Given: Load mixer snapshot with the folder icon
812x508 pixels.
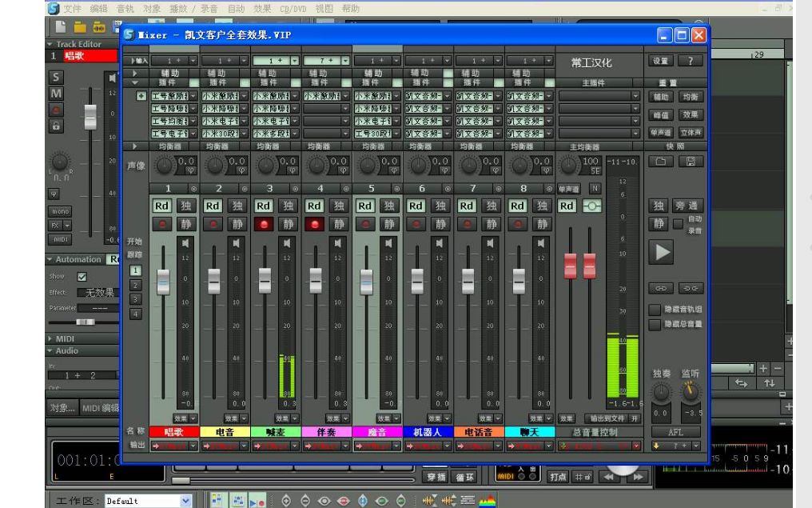Looking at the screenshot, I should [661, 162].
